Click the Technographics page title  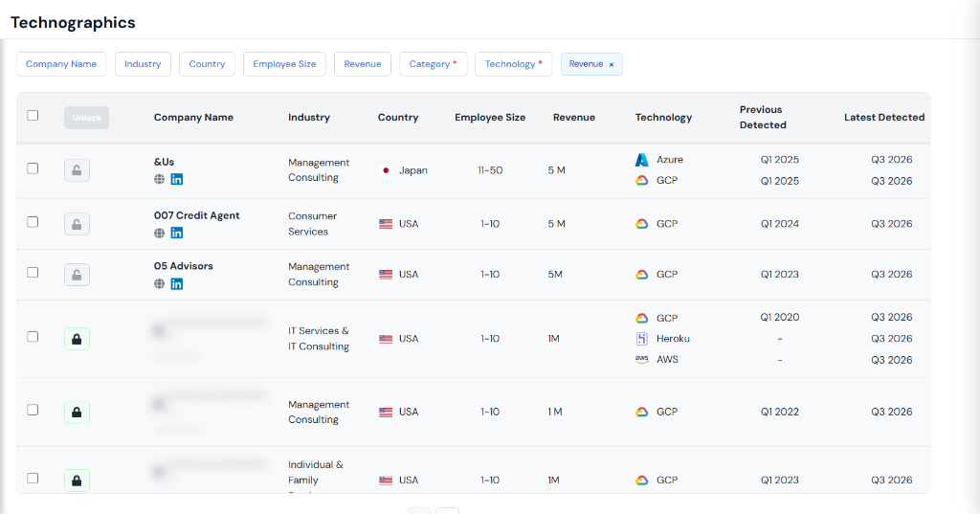coord(73,23)
